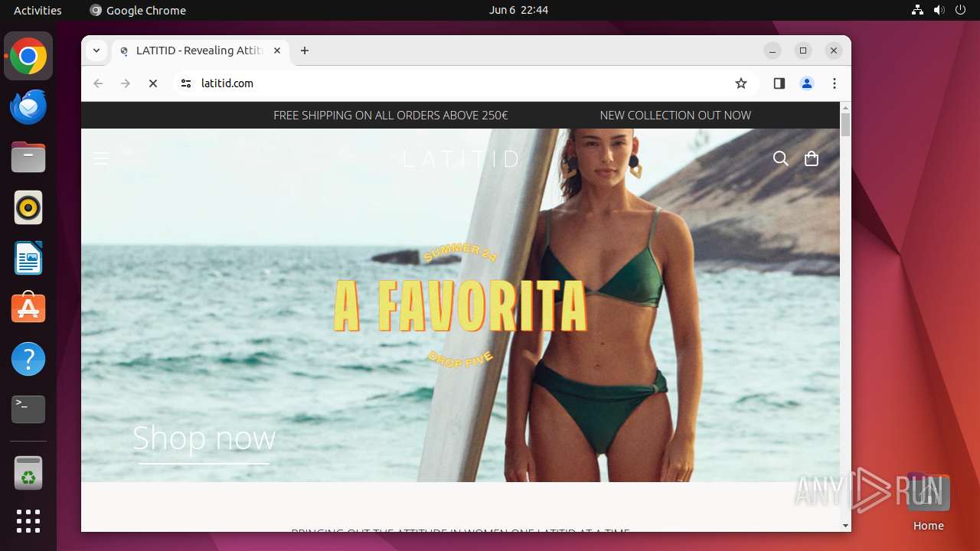Open the Files manager from the dock
Screen dimensions: 980x551
(x=28, y=158)
